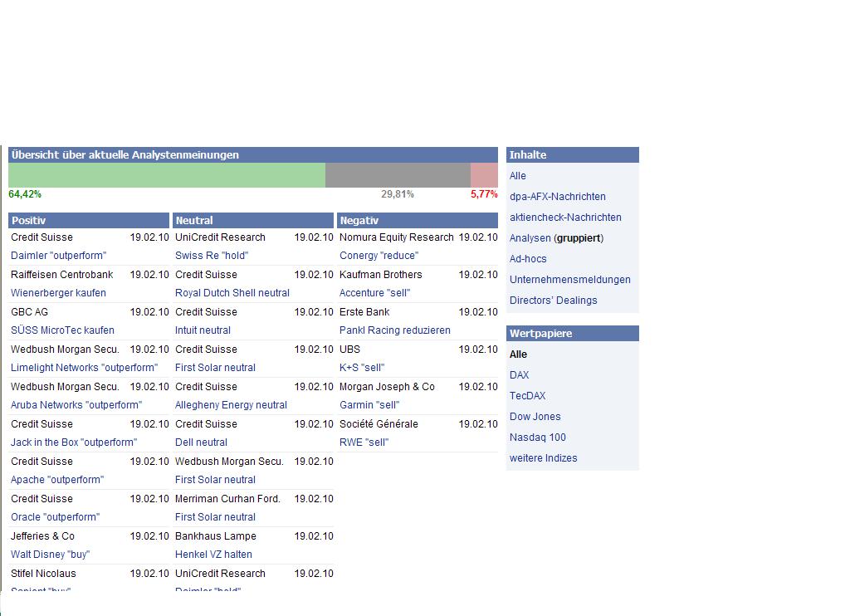This screenshot has width=850, height=616.
Task: Open Apache "outperform" analysis
Action: tap(57, 480)
